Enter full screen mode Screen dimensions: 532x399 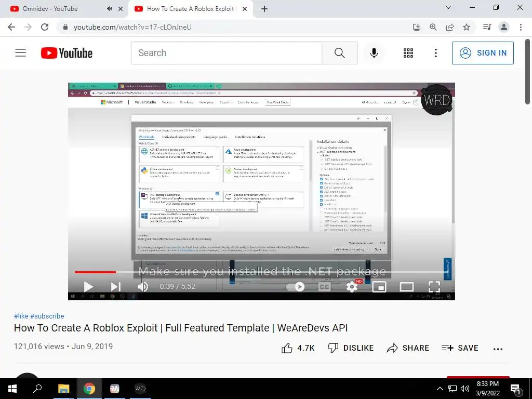(x=434, y=287)
